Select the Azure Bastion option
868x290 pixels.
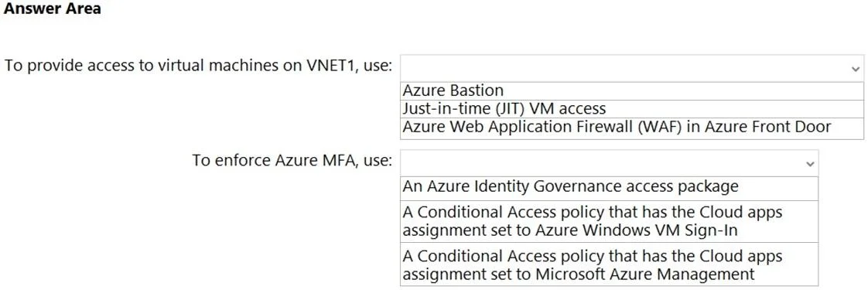(x=631, y=90)
